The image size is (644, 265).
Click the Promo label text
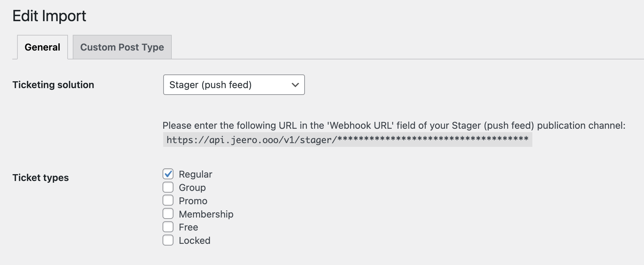tap(193, 201)
